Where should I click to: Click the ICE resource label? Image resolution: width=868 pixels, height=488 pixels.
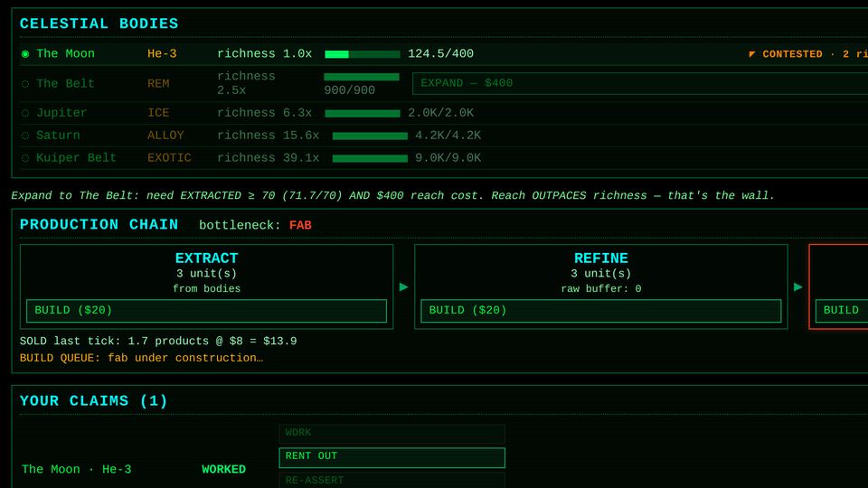(158, 113)
